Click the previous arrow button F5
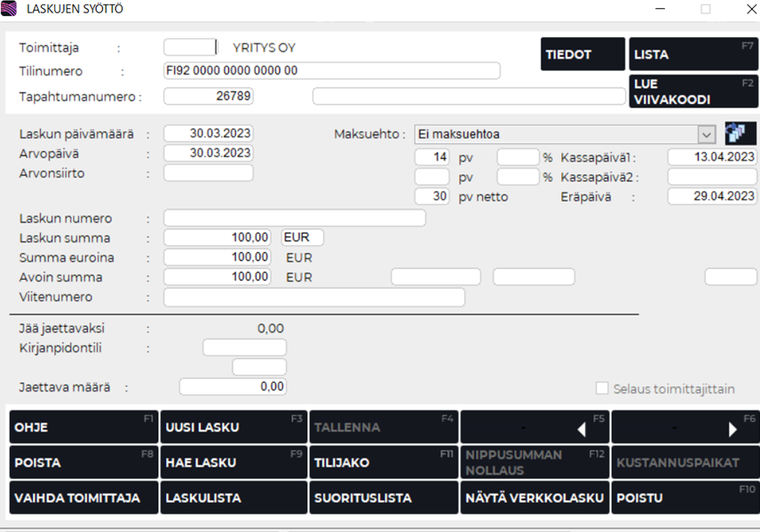This screenshot has height=532, width=760. click(x=534, y=427)
